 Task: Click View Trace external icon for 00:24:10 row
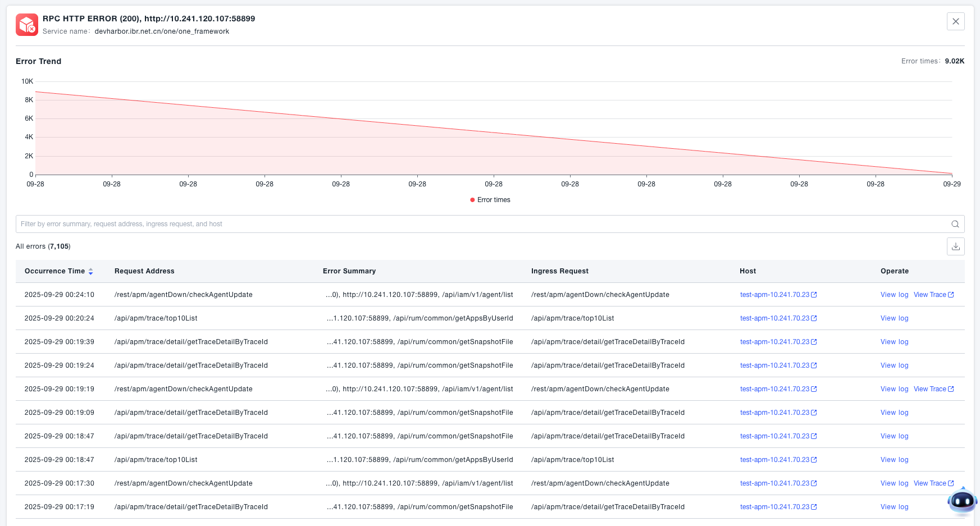(x=951, y=295)
